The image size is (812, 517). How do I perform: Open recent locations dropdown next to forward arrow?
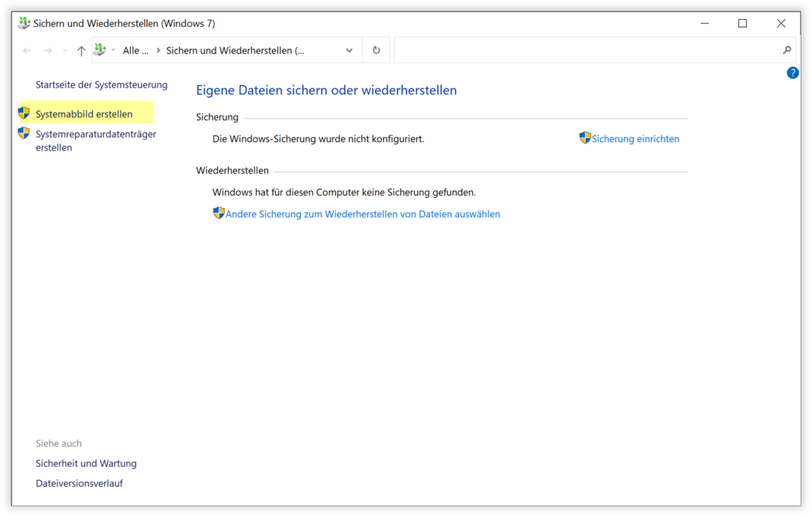tap(65, 50)
